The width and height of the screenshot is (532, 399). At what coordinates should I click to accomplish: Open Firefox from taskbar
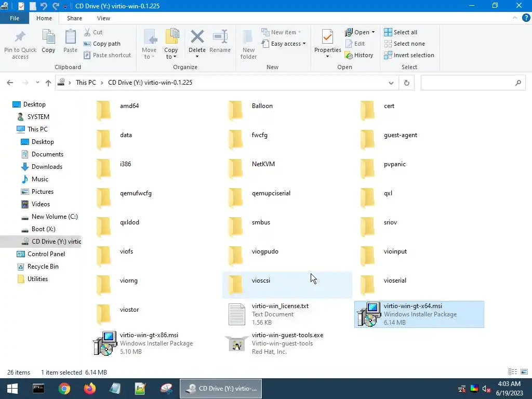point(90,389)
